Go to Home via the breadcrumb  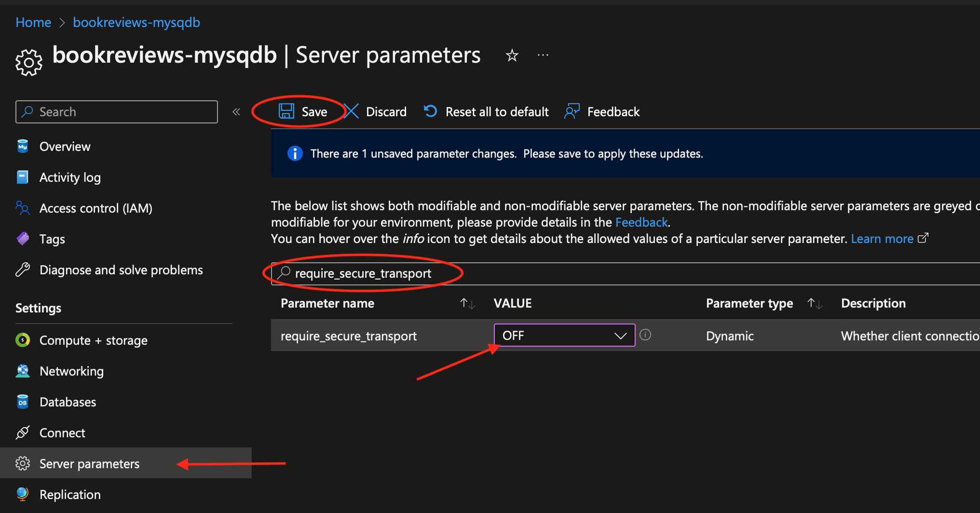point(33,22)
